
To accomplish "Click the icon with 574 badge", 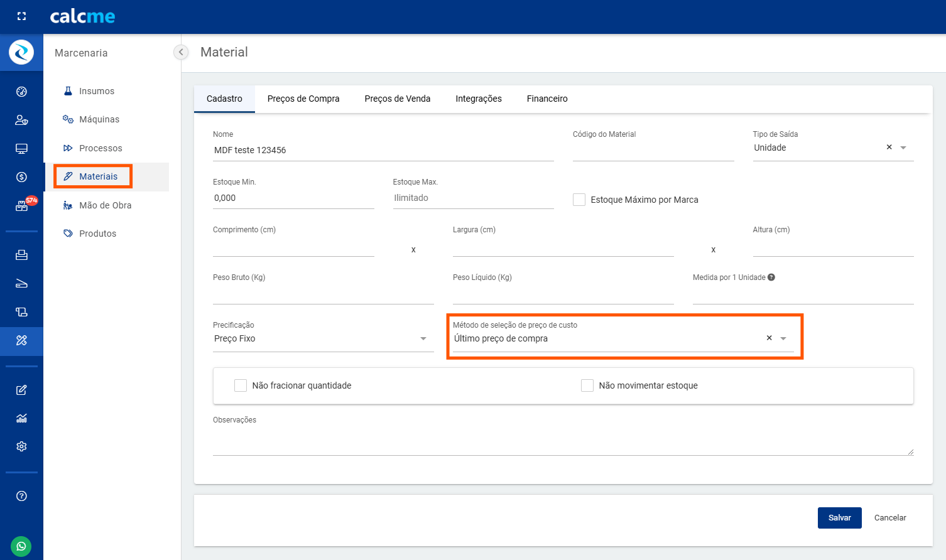I will click(x=23, y=205).
